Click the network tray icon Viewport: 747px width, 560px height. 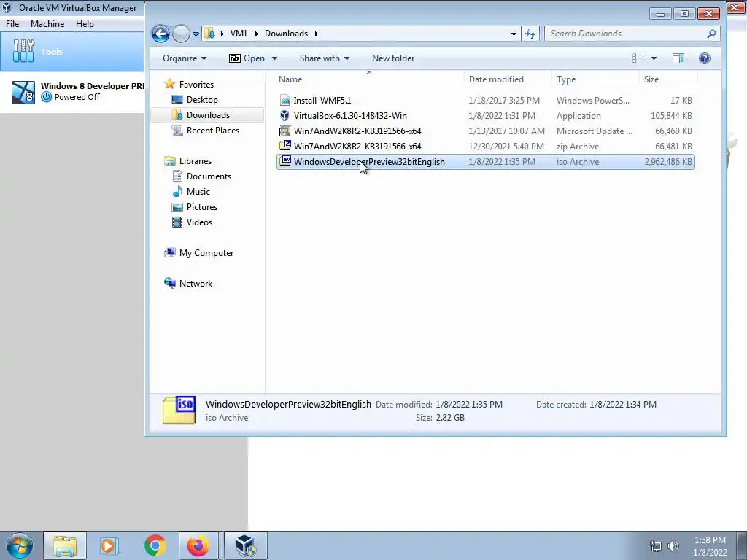tap(656, 545)
